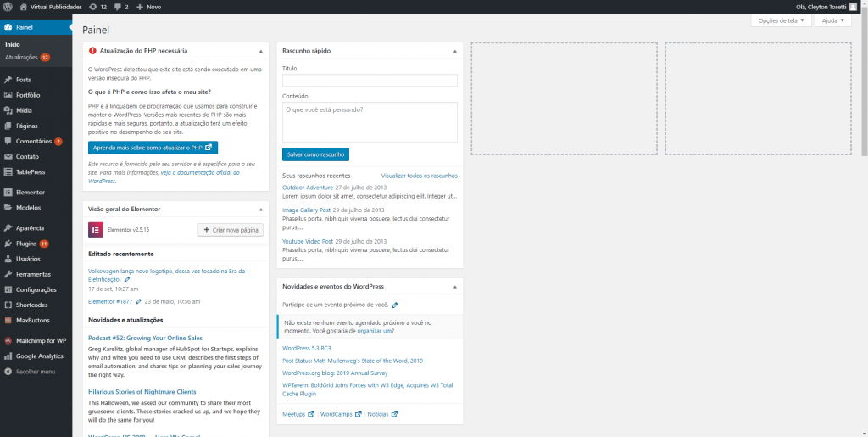Open the Ajuda help dropdown
The height and width of the screenshot is (437, 868).
[833, 20]
